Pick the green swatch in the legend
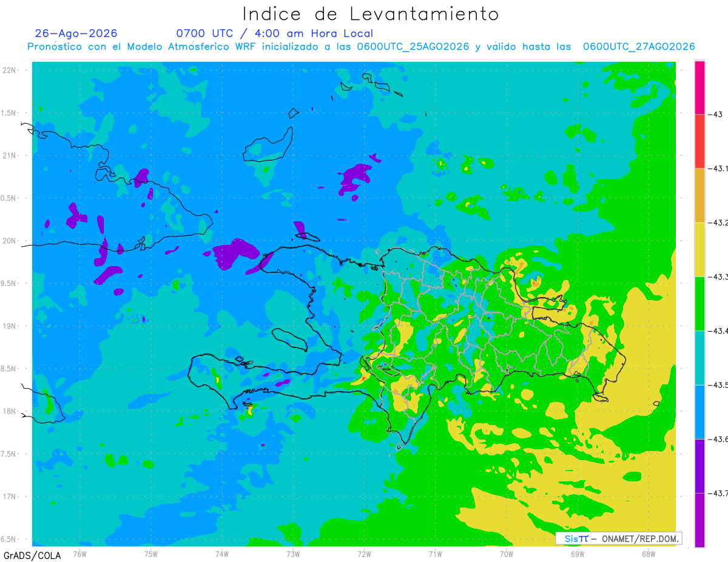This screenshot has height=562, width=728. (699, 304)
